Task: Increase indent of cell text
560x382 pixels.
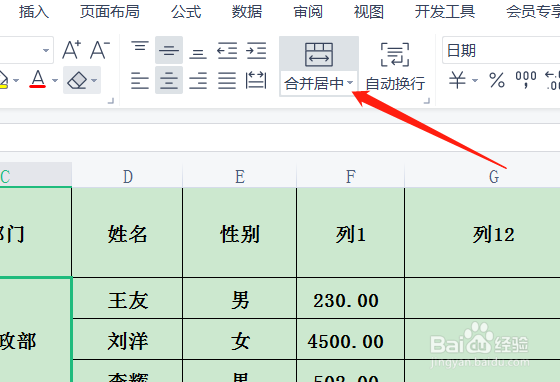Action: click(256, 50)
